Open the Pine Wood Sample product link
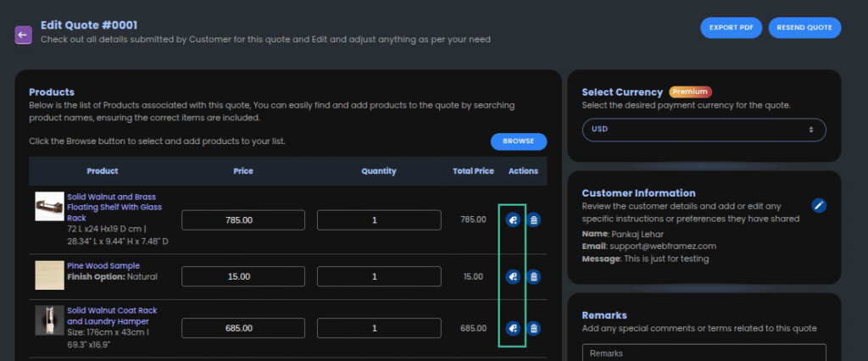 coord(103,265)
